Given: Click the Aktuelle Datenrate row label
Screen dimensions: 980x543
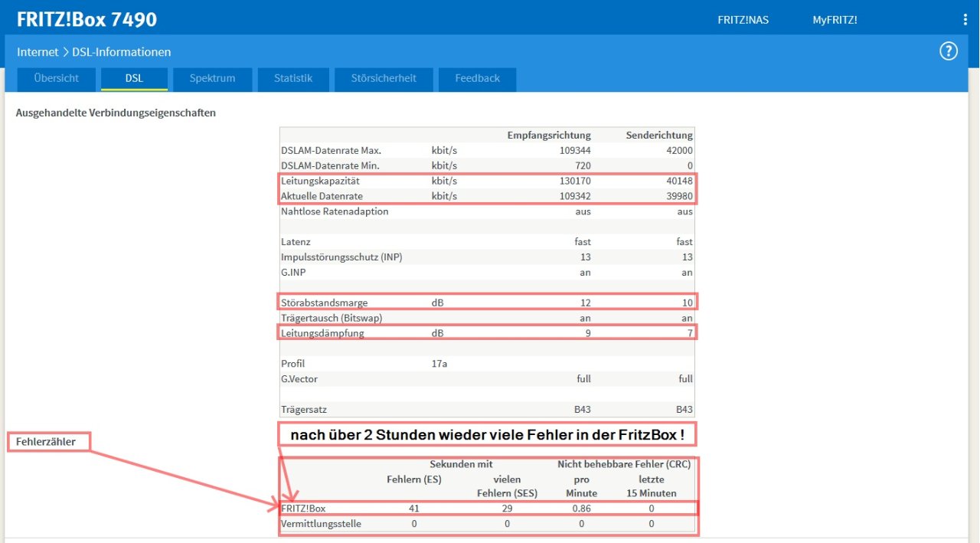Looking at the screenshot, I should coord(322,196).
